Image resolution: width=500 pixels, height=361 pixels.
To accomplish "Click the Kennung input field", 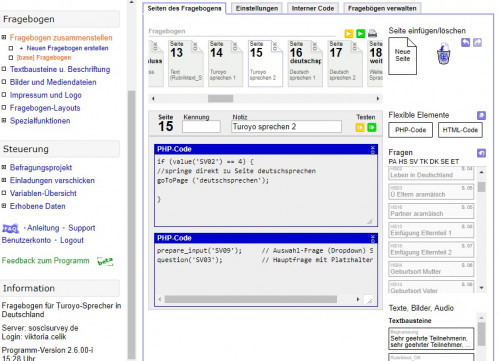I will [x=201, y=127].
